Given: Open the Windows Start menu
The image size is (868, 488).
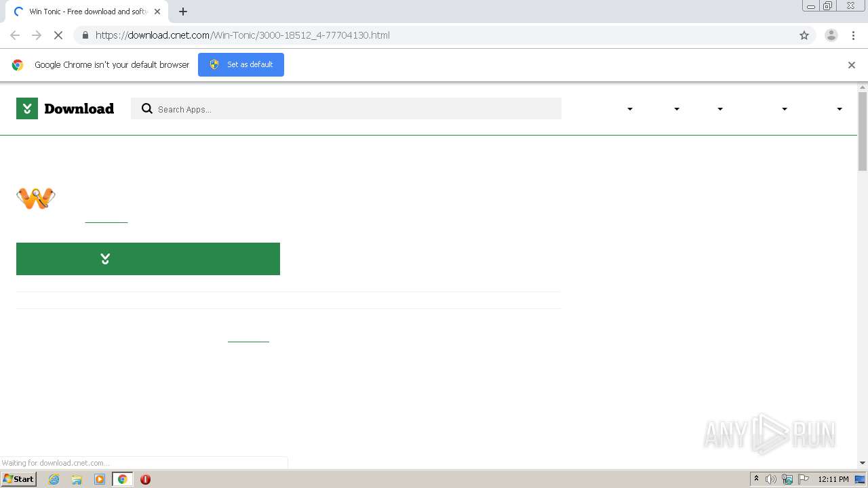Looking at the screenshot, I should click(x=19, y=479).
